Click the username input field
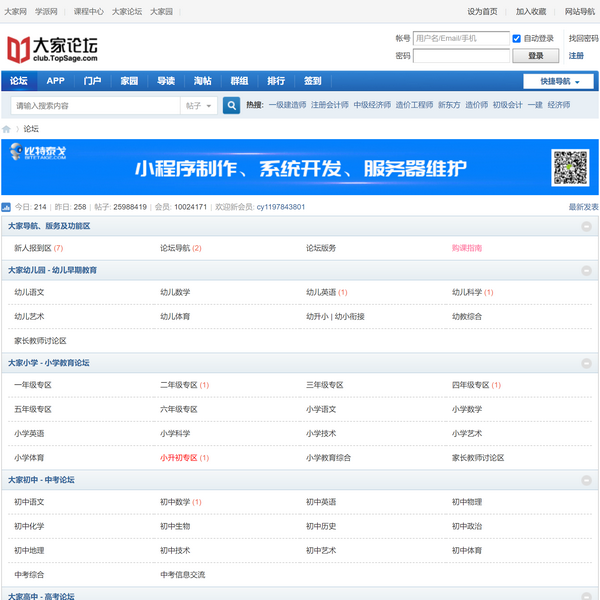This screenshot has width=600, height=600. coord(461,39)
